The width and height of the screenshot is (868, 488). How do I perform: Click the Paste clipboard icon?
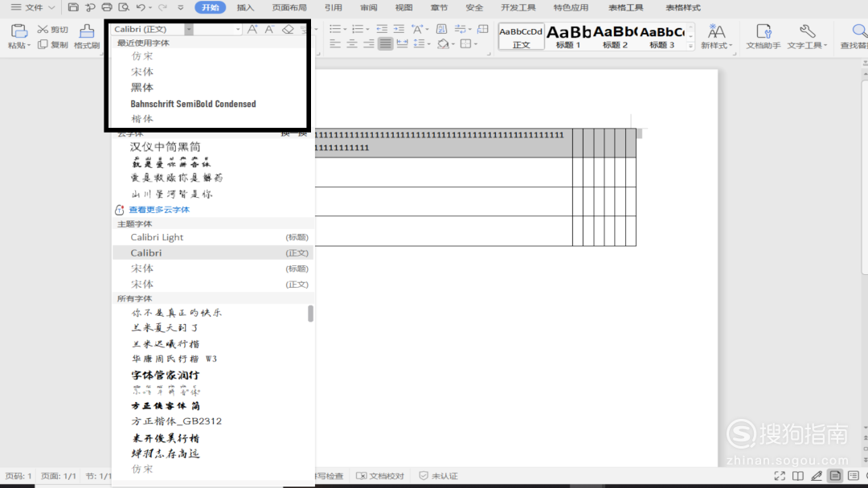(18, 31)
